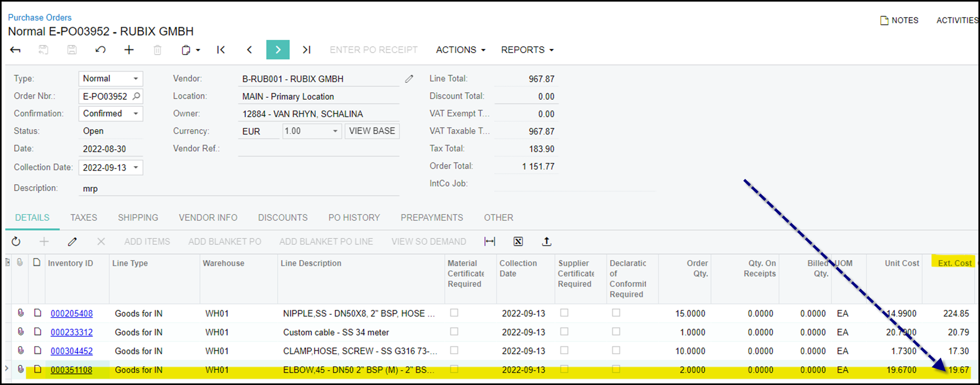
Task: Export the grid to Excel
Action: coord(518,242)
